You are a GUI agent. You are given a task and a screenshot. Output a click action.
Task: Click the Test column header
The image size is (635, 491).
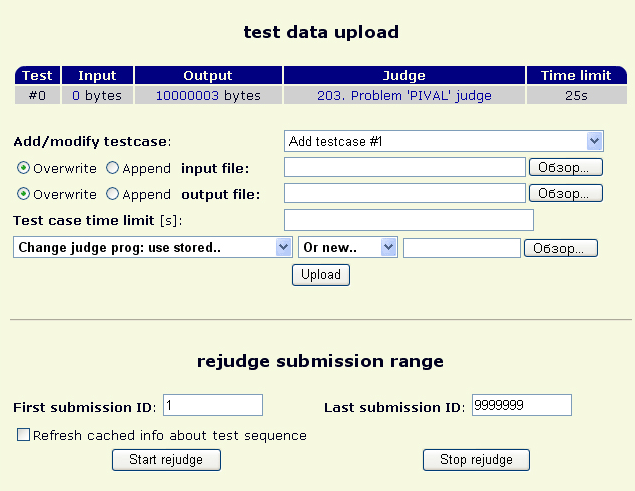pyautogui.click(x=37, y=75)
